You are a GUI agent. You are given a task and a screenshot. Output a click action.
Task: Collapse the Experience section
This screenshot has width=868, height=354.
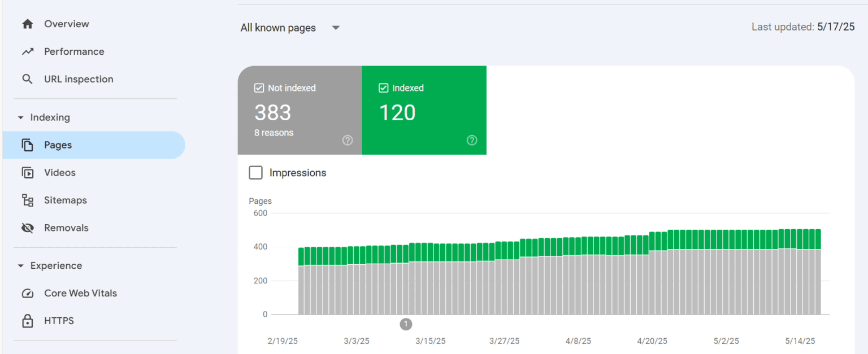tap(21, 266)
